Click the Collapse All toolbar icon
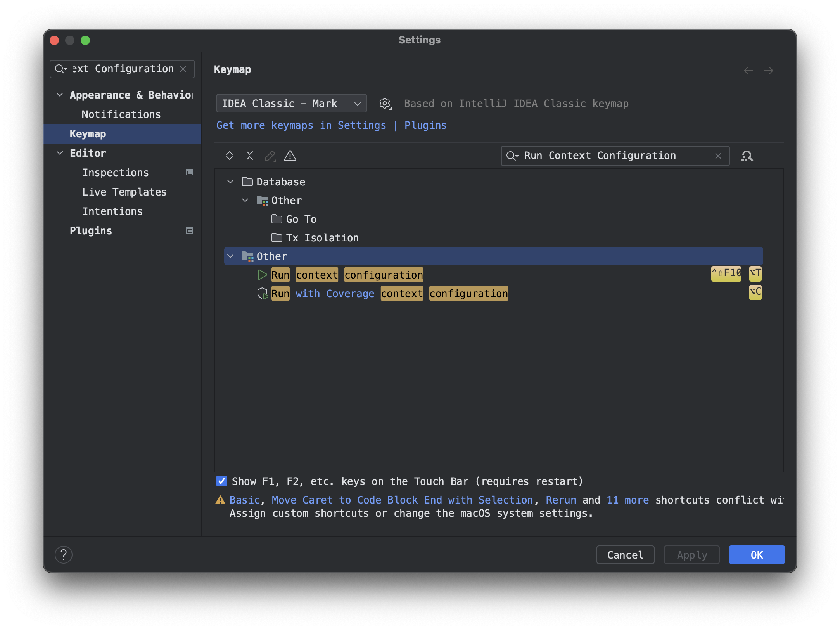This screenshot has height=630, width=840. [x=250, y=156]
